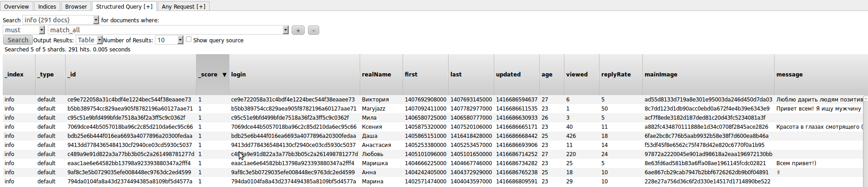Click _id cell b5bb389754cc829aea905f8782196a60127aae71
Image resolution: width=868 pixels, height=187 pixels.
click(130, 109)
